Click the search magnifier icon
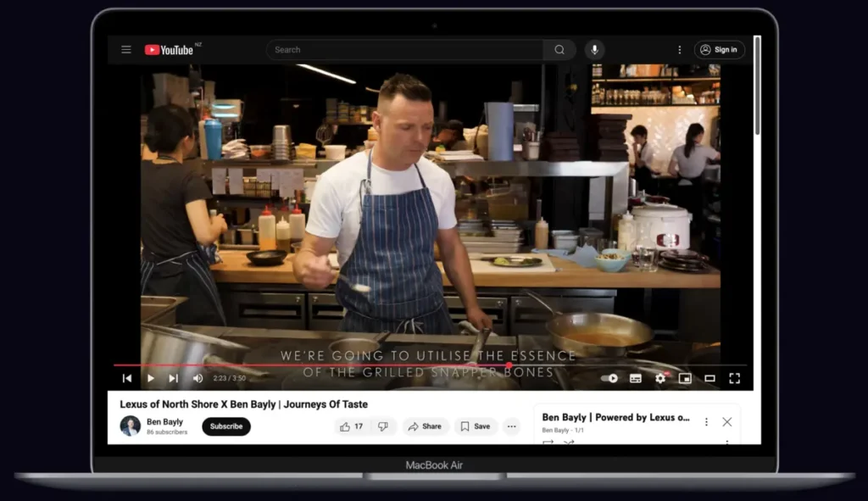868x501 pixels. click(559, 49)
